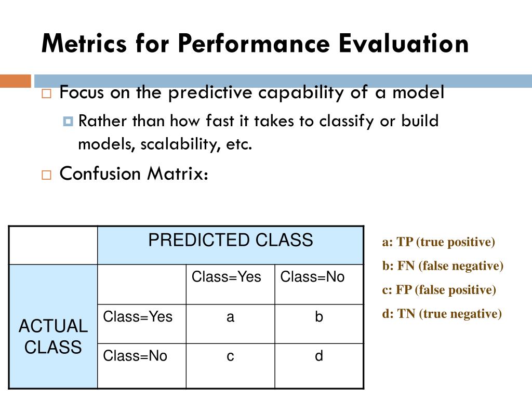Click matrix cell 'a'
This screenshot has height=399, width=532.
click(x=230, y=324)
